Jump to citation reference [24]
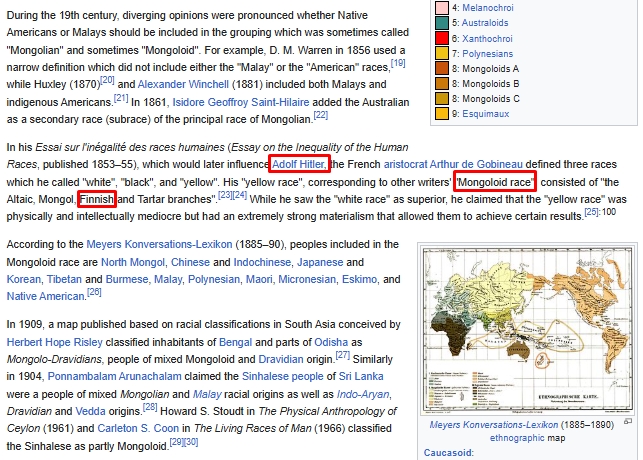 tap(239, 195)
